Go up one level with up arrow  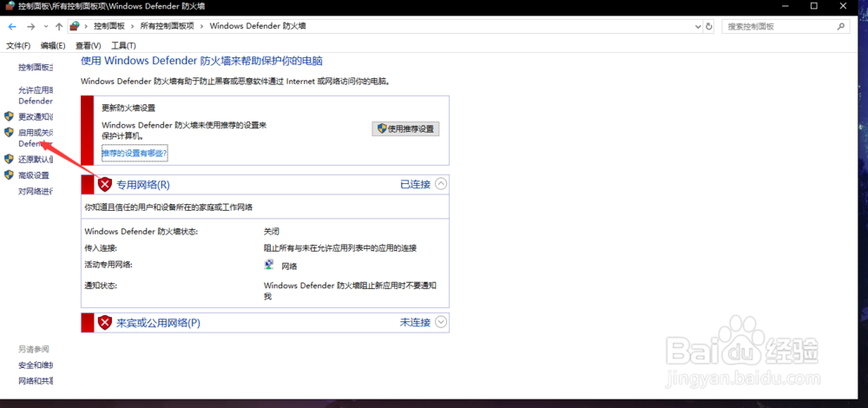pos(59,27)
